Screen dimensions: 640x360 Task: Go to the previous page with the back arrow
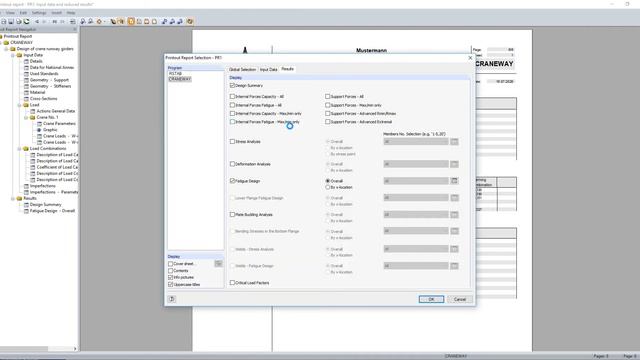[x=37, y=21]
